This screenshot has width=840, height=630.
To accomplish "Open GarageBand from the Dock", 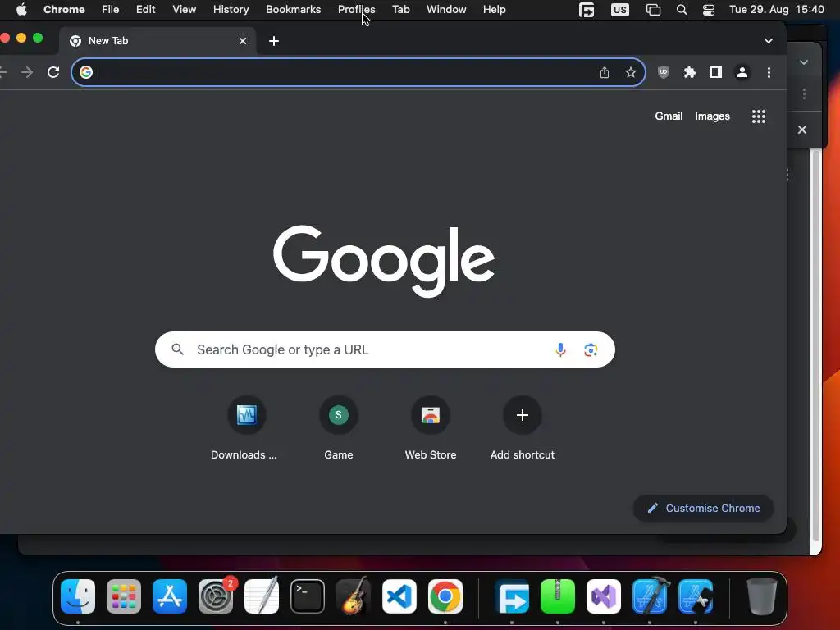I will tap(354, 596).
